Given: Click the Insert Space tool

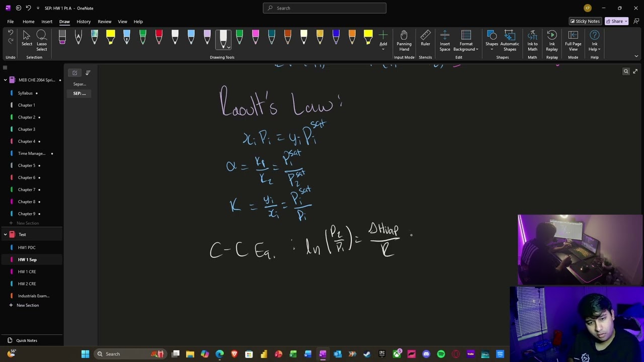Looking at the screenshot, I should click(x=445, y=41).
